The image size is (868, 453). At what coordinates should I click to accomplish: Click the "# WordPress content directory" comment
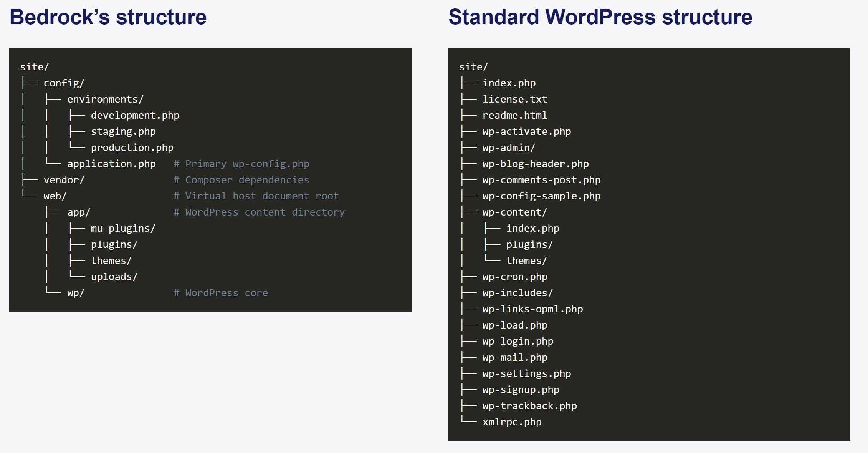pos(259,212)
